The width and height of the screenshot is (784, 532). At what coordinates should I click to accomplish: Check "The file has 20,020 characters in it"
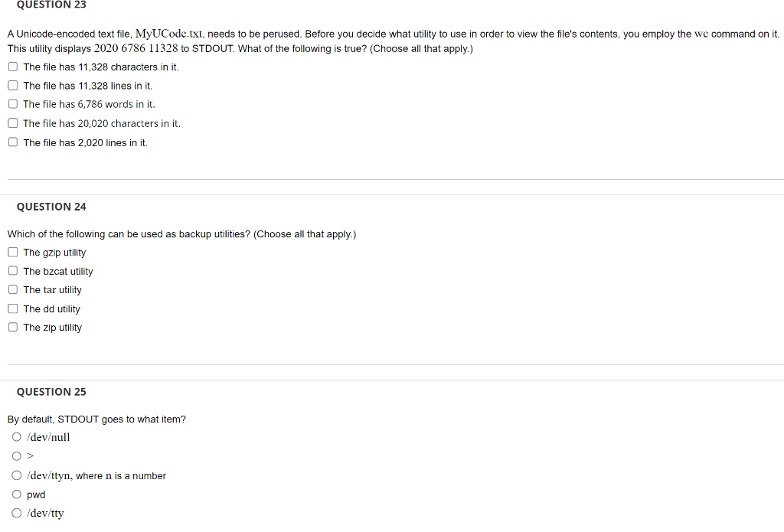(12, 122)
